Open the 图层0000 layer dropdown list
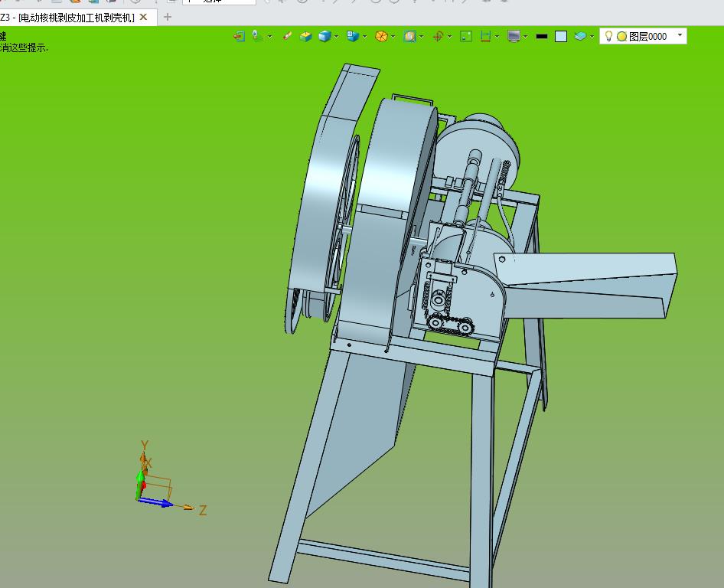Viewport: 724px width, 588px height. [680, 35]
